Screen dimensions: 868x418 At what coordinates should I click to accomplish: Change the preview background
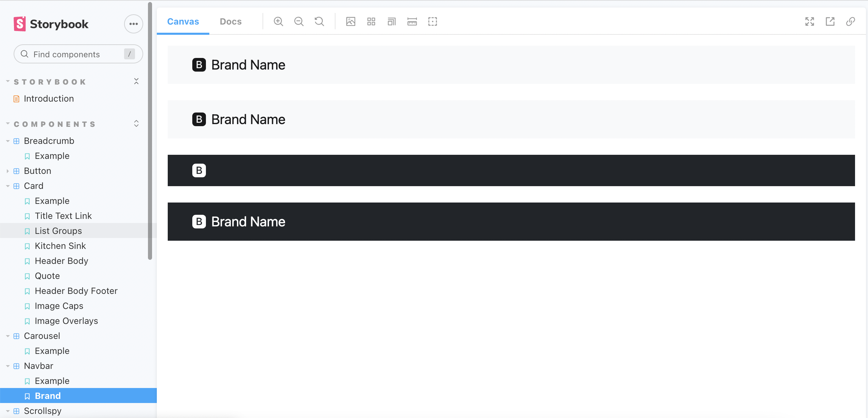point(350,21)
